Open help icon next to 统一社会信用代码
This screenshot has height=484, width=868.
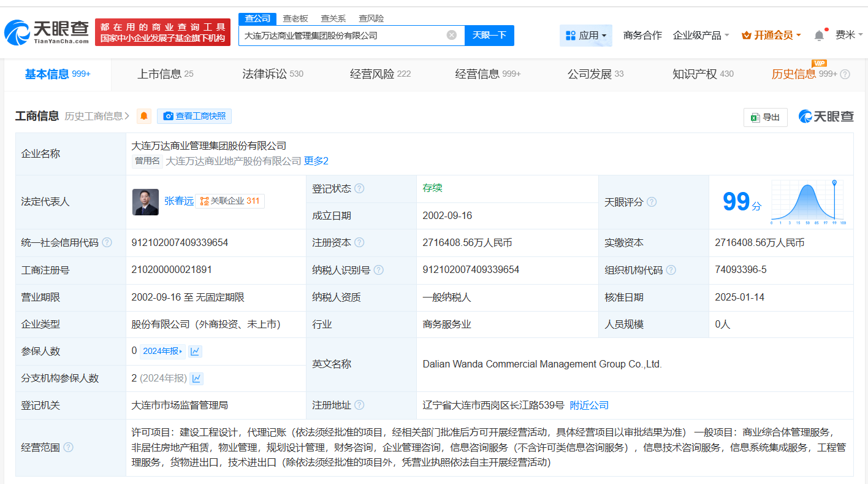pyautogui.click(x=107, y=242)
